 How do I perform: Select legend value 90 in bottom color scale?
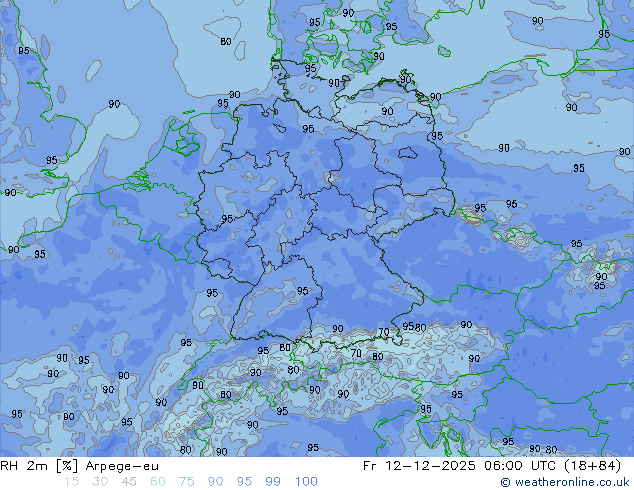[215, 482]
